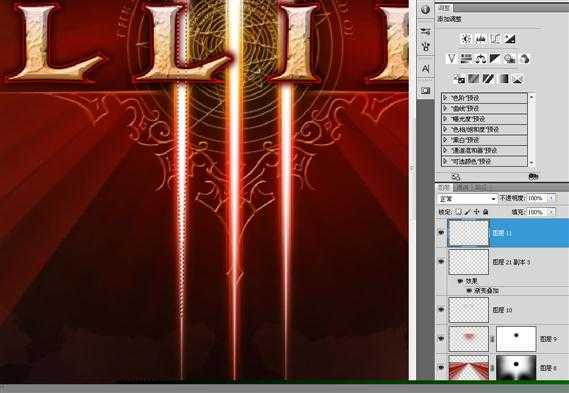Open the 正常 blend mode dropdown
Image resolution: width=569 pixels, height=393 pixels.
[x=467, y=198]
